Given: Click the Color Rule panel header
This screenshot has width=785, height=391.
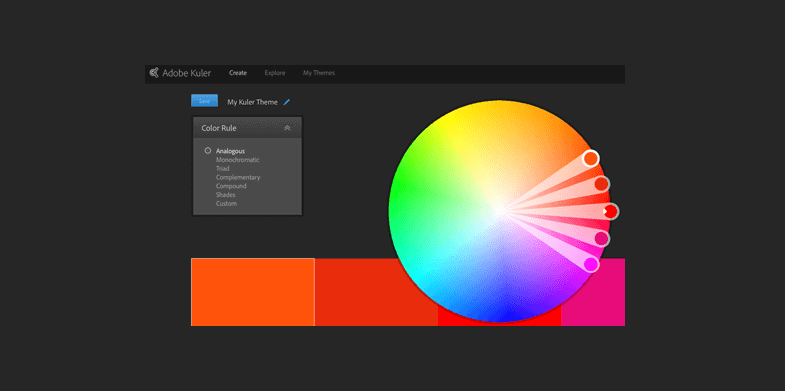Looking at the screenshot, I should (x=247, y=128).
